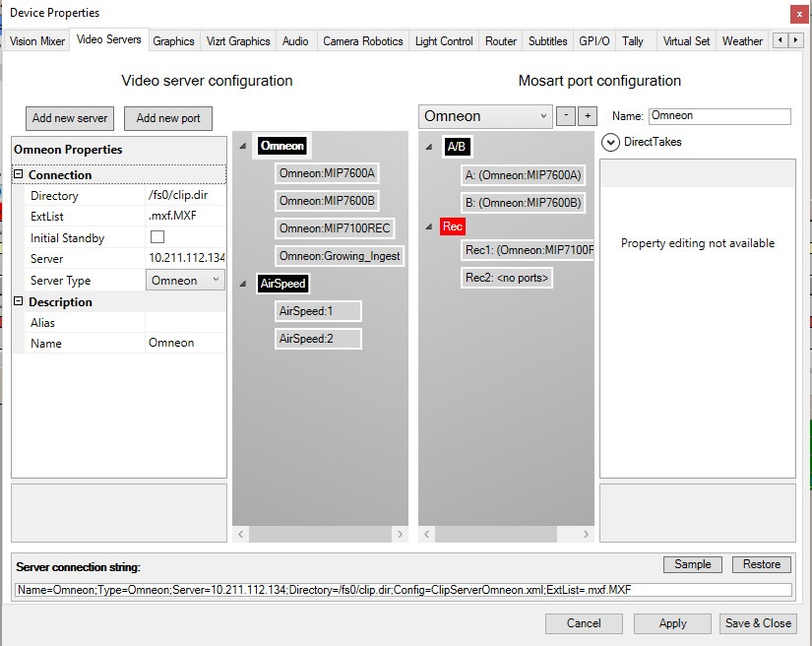The image size is (812, 646).
Task: Toggle the Initial Standby checkbox
Action: (156, 237)
